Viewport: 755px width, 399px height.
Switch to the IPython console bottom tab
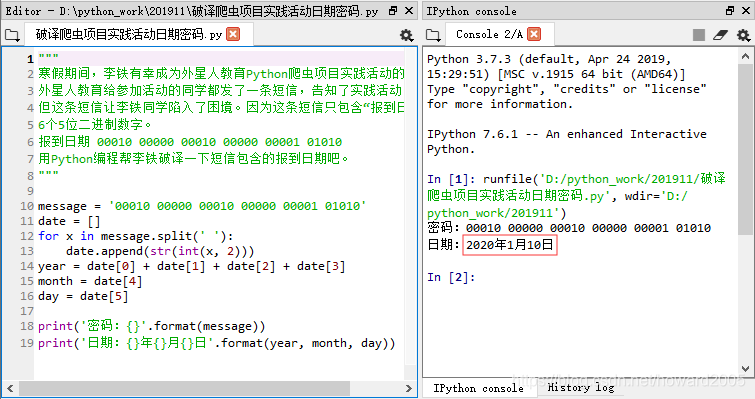point(478,388)
